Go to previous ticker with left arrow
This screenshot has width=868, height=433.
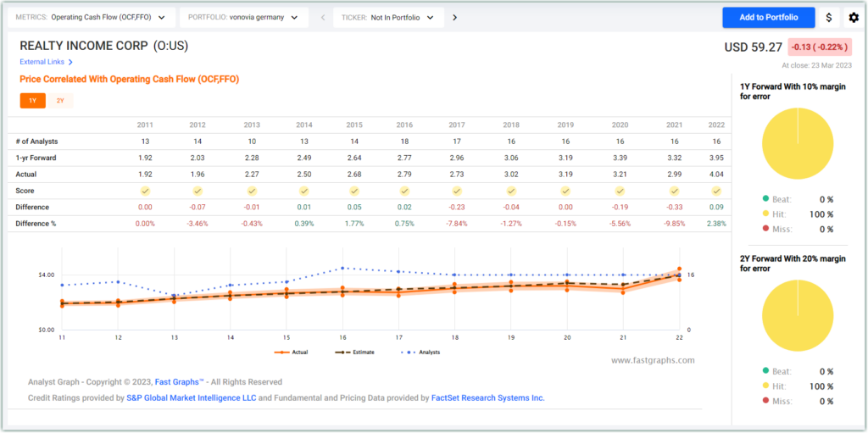pyautogui.click(x=323, y=18)
